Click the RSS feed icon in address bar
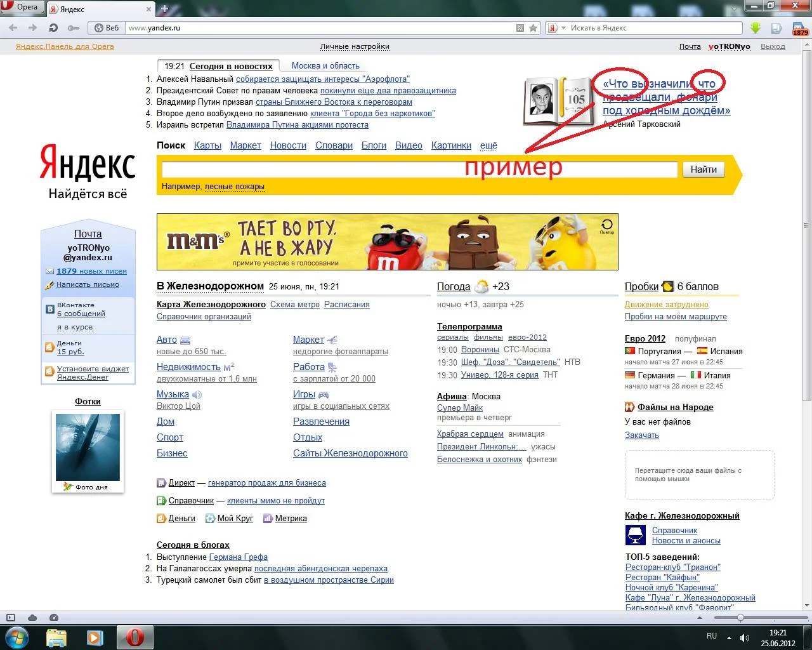 (x=520, y=28)
